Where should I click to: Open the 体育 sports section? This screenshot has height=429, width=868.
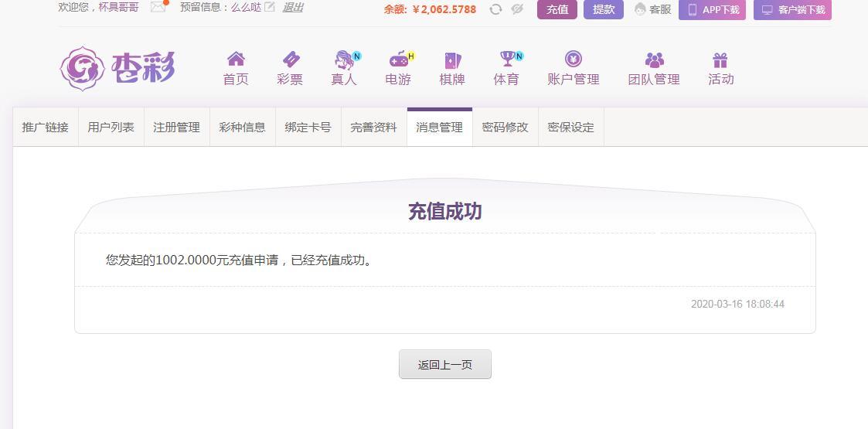506,69
